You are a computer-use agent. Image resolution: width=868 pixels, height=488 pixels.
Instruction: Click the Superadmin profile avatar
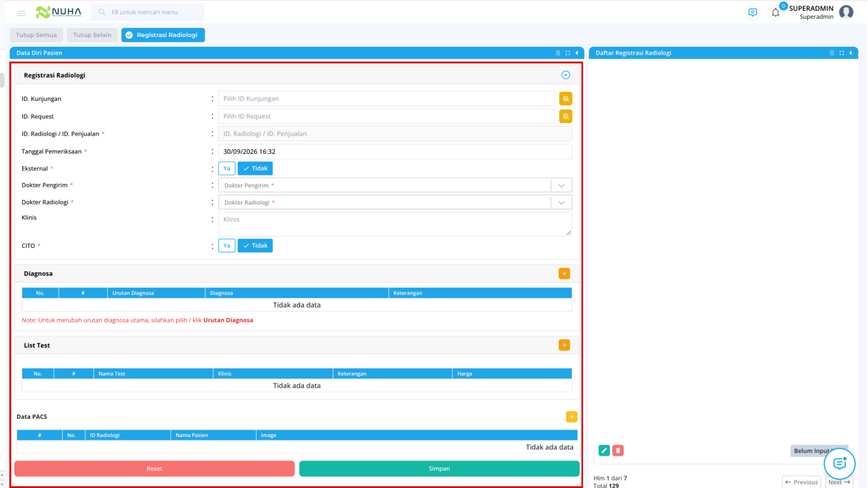(x=846, y=12)
